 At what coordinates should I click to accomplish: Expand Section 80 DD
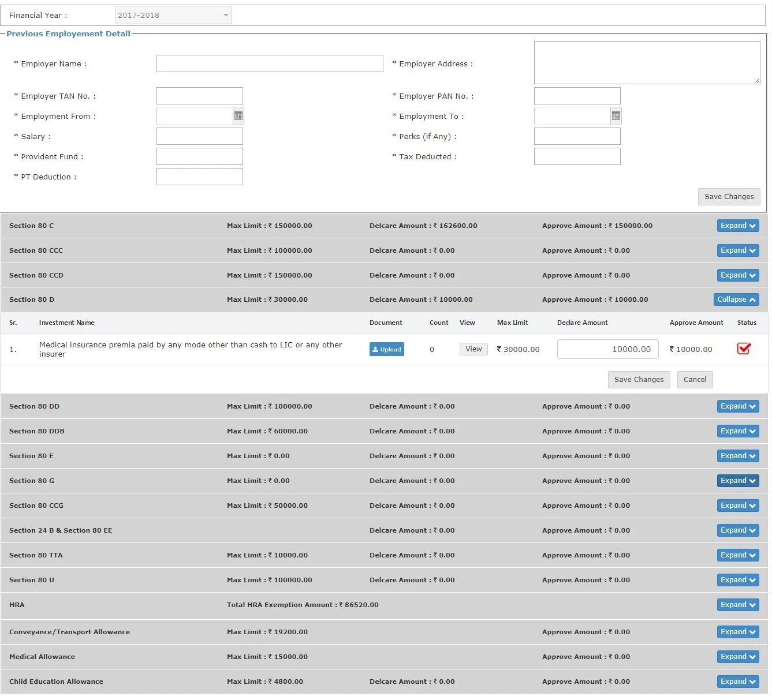pyautogui.click(x=738, y=406)
